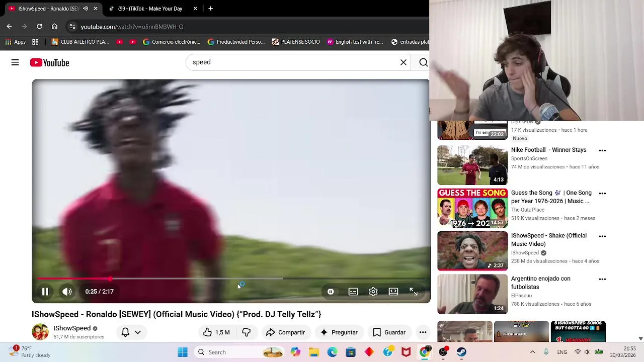Open the YouTube hamburger guide menu
Image resolution: width=644 pixels, height=362 pixels.
point(15,62)
